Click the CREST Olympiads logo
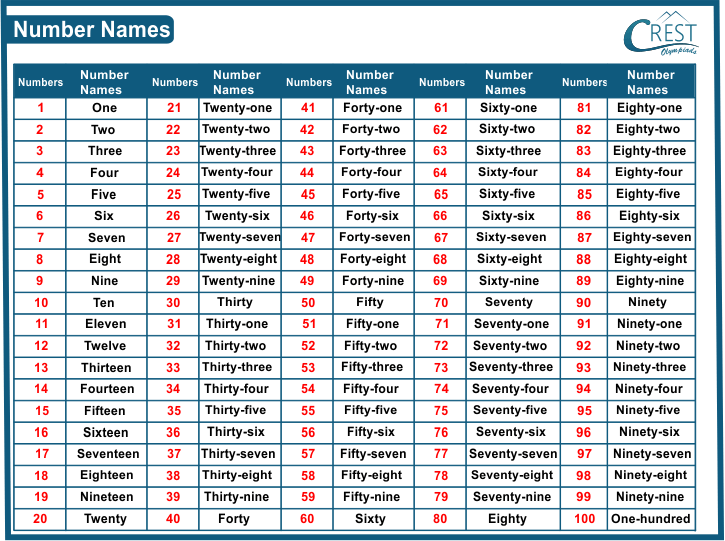This screenshot has width=725, height=541. (663, 33)
